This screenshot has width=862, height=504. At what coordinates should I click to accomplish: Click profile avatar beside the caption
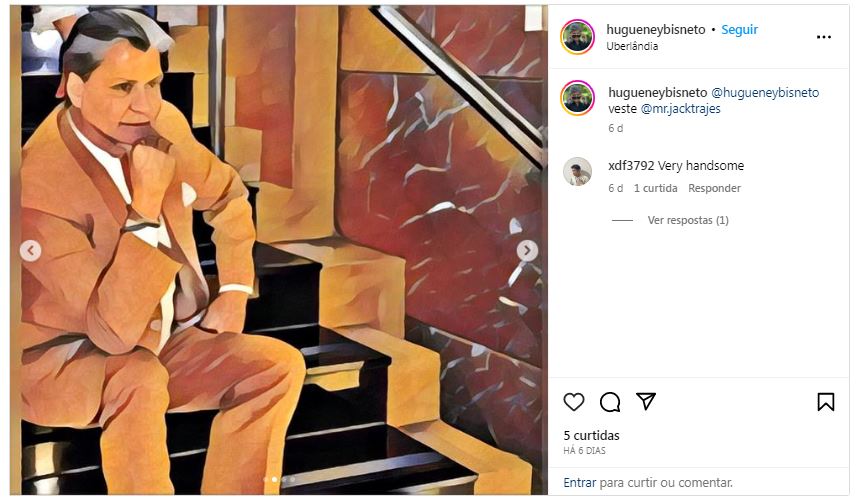click(x=578, y=98)
